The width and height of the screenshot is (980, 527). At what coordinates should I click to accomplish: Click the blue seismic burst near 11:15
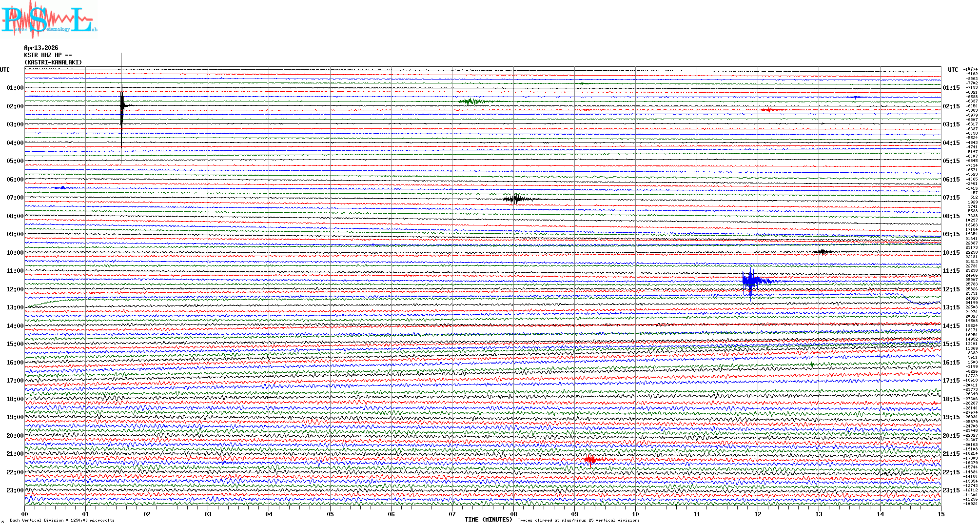751,281
